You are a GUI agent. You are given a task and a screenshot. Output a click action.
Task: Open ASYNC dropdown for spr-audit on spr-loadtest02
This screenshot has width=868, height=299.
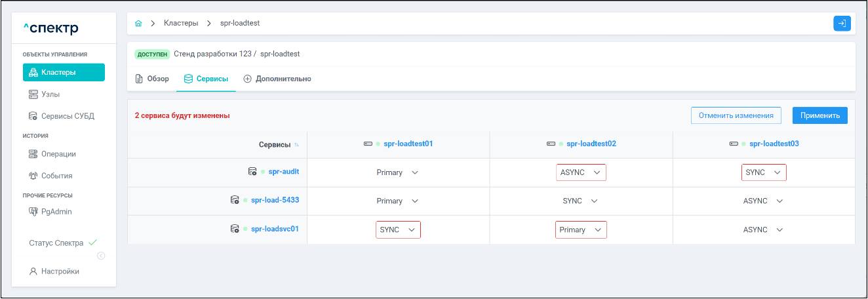coord(581,172)
